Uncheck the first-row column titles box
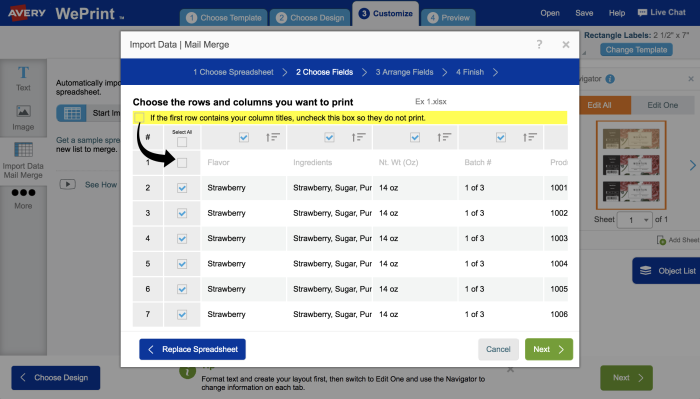 tap(139, 118)
